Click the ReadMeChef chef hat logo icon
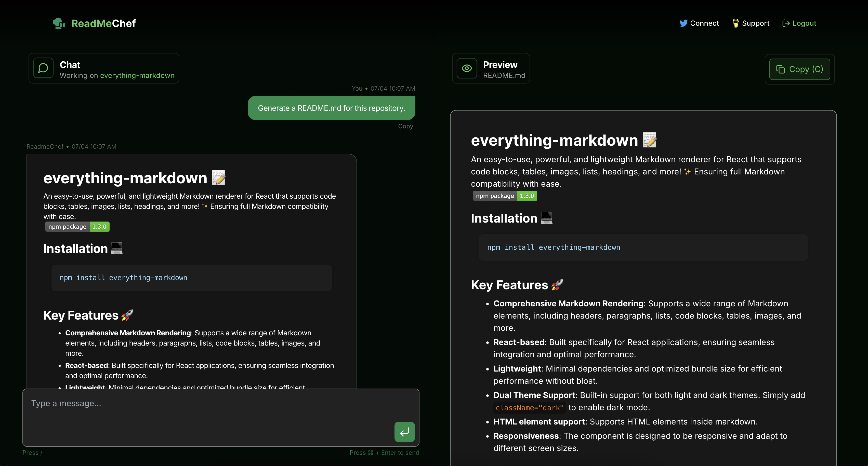The height and width of the screenshot is (466, 868). 59,23
